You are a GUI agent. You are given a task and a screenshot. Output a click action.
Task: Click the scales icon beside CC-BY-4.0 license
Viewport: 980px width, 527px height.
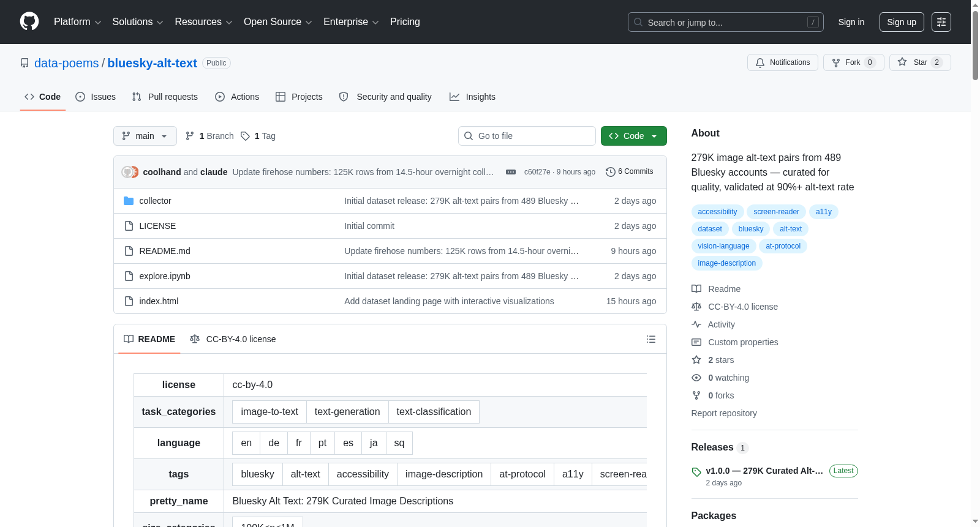696,307
